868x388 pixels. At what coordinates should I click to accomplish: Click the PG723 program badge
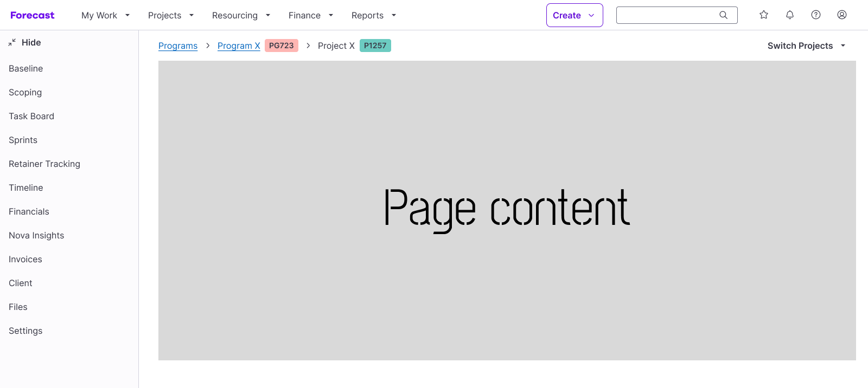pyautogui.click(x=282, y=46)
